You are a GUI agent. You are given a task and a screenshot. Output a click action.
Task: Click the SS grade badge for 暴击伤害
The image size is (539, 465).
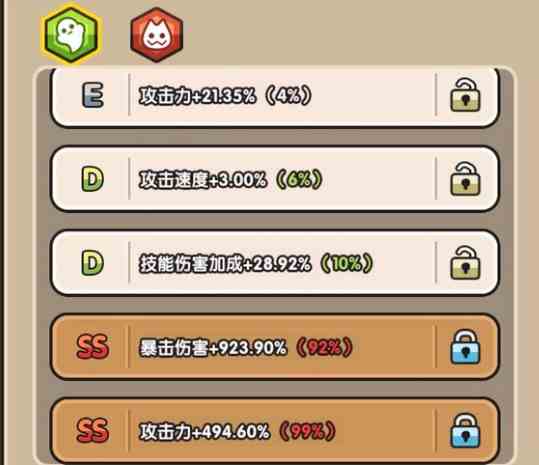coord(92,347)
